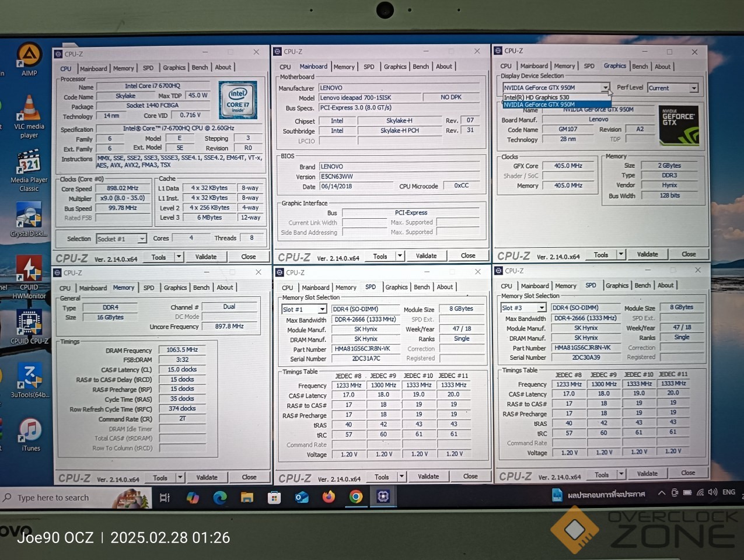Launch Firefox from the taskbar
This screenshot has height=560, width=744.
point(329,497)
